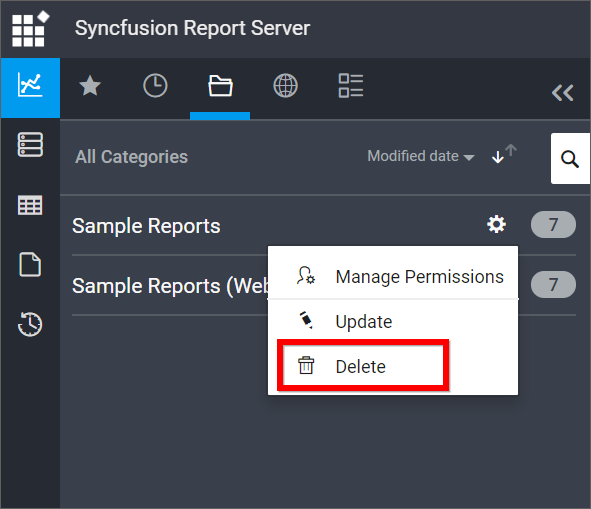The width and height of the screenshot is (591, 509).
Task: Collapse the panel with double chevron
Action: point(563,93)
